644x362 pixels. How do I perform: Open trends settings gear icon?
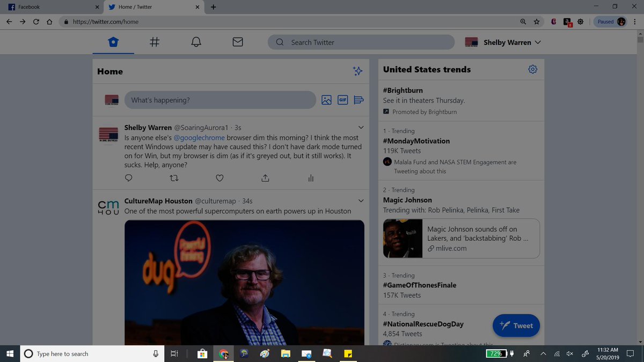point(532,69)
